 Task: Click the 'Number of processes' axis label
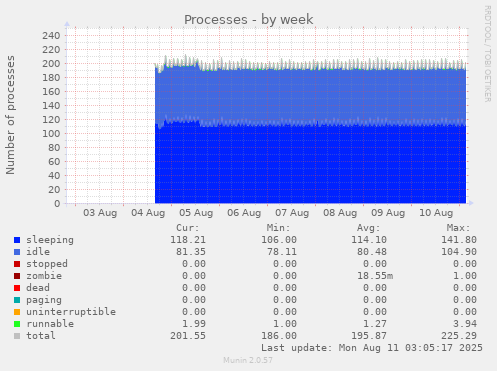pyautogui.click(x=10, y=115)
